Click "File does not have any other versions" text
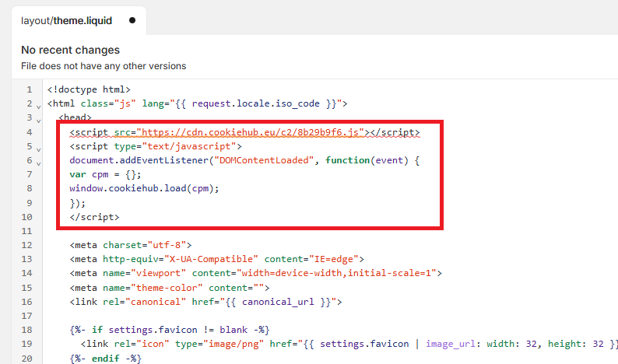This screenshot has width=618, height=364. [x=104, y=66]
